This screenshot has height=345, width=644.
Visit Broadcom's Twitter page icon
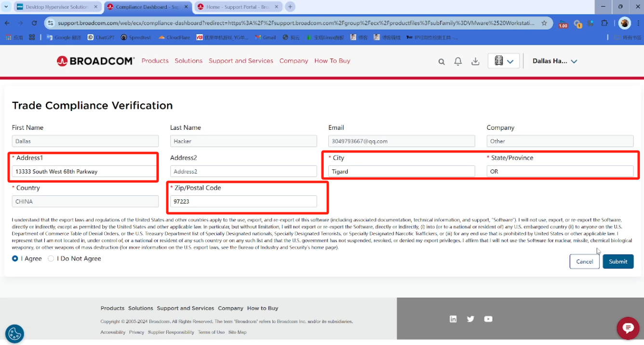point(470,319)
